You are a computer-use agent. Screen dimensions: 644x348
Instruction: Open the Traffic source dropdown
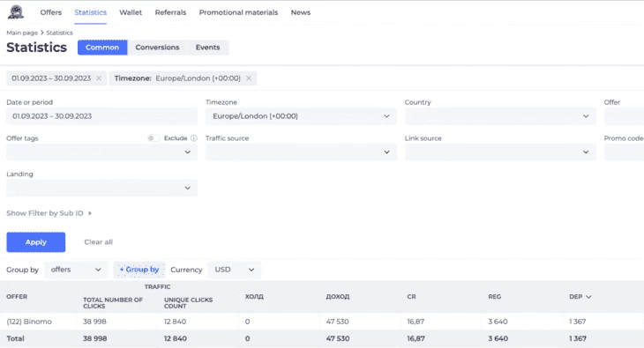(x=301, y=152)
